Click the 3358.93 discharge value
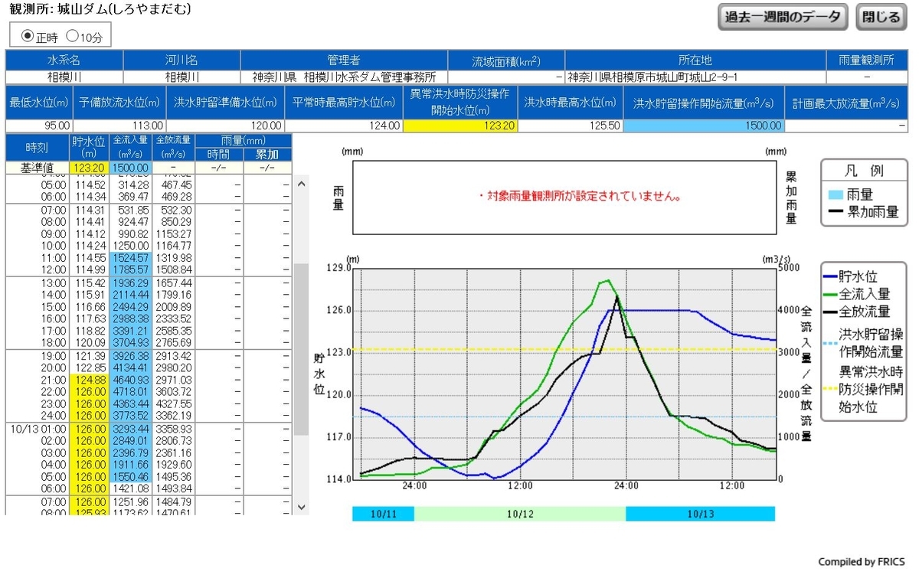The width and height of the screenshot is (919, 588). tap(173, 429)
